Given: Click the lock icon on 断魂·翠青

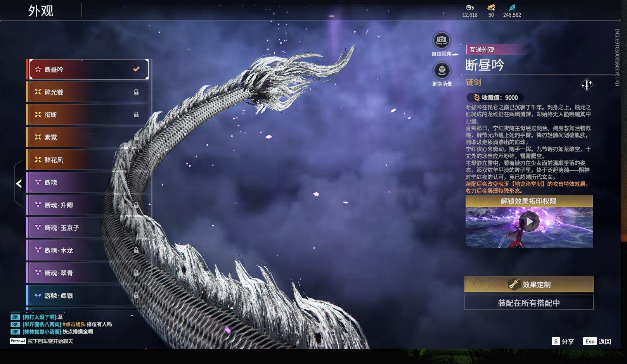Looking at the screenshot, I should (136, 273).
